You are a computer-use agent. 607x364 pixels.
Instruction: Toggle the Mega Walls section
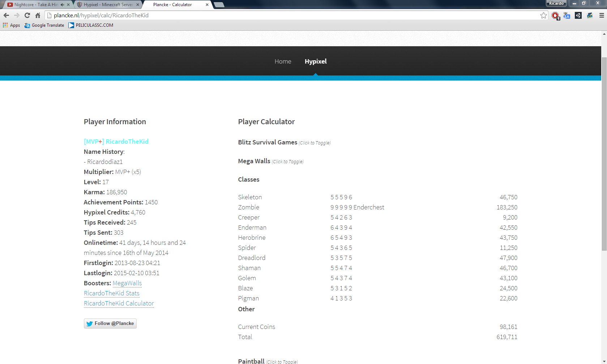[271, 161]
